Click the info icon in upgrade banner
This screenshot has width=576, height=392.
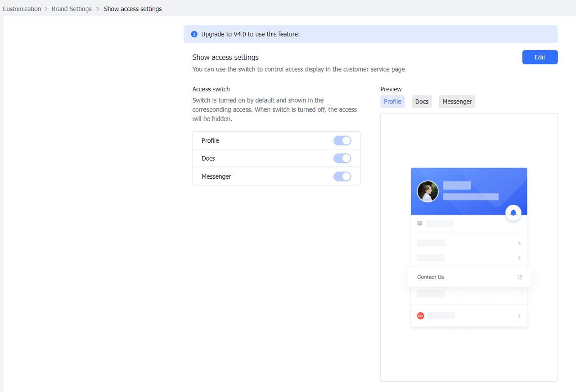[x=194, y=34]
